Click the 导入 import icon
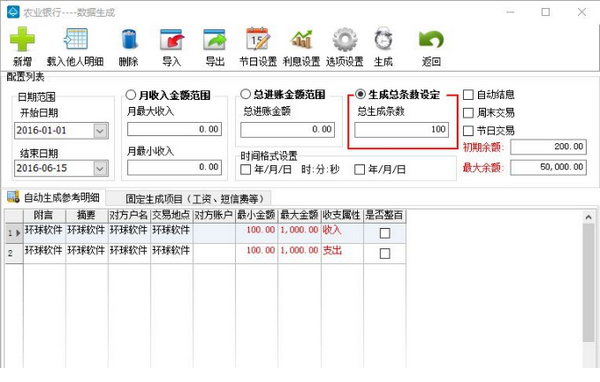This screenshot has width=600, height=382. [x=172, y=39]
